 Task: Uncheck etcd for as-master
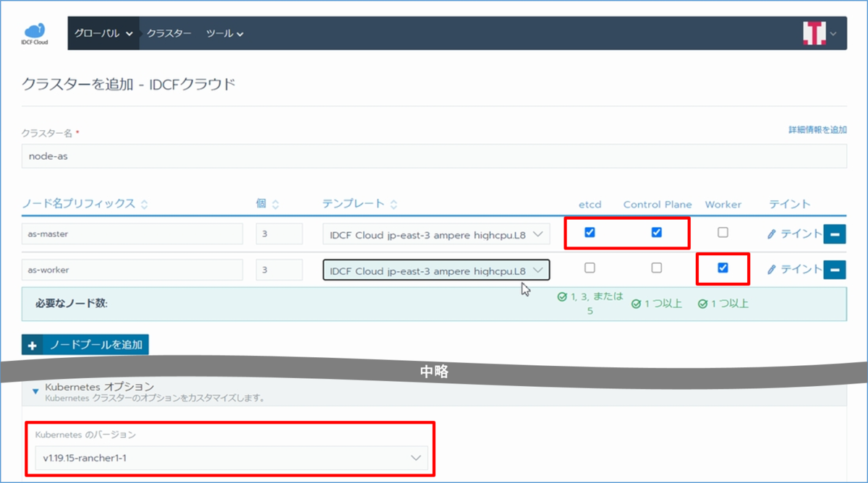pos(590,233)
